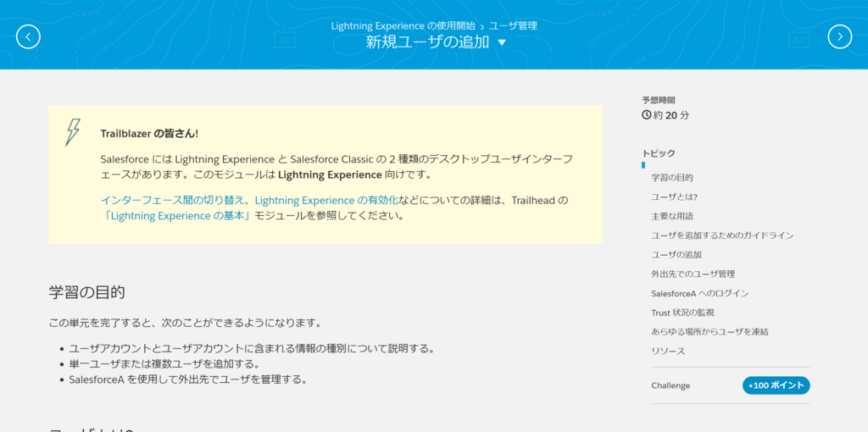Screen dimensions: 868x432
Task: Jump to ユーザの追加 topic
Action: coord(676,255)
